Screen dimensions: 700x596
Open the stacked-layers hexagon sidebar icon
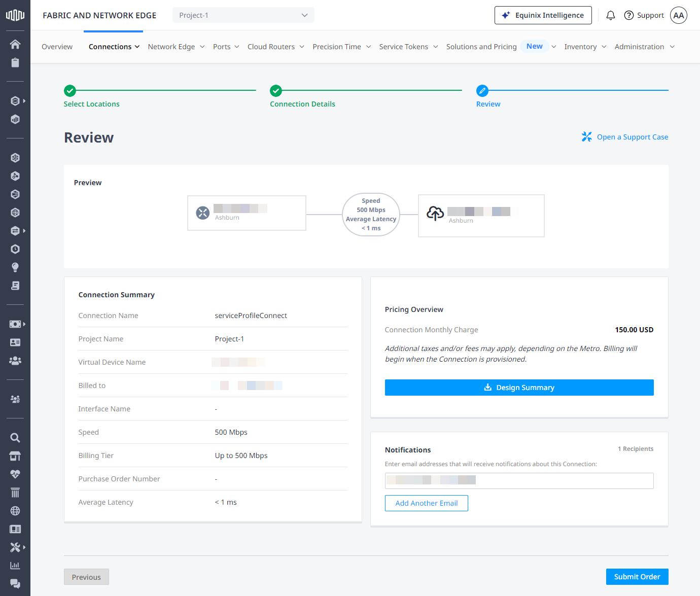pos(15,101)
